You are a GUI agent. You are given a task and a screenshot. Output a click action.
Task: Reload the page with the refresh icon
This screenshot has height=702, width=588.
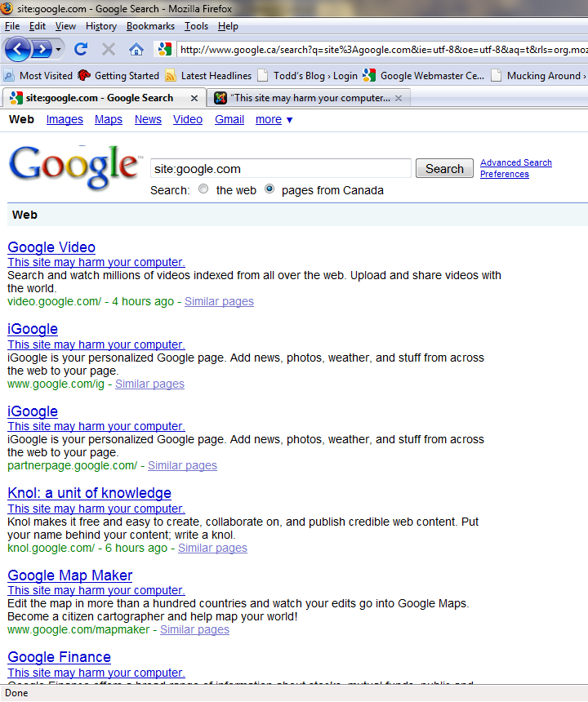(81, 49)
